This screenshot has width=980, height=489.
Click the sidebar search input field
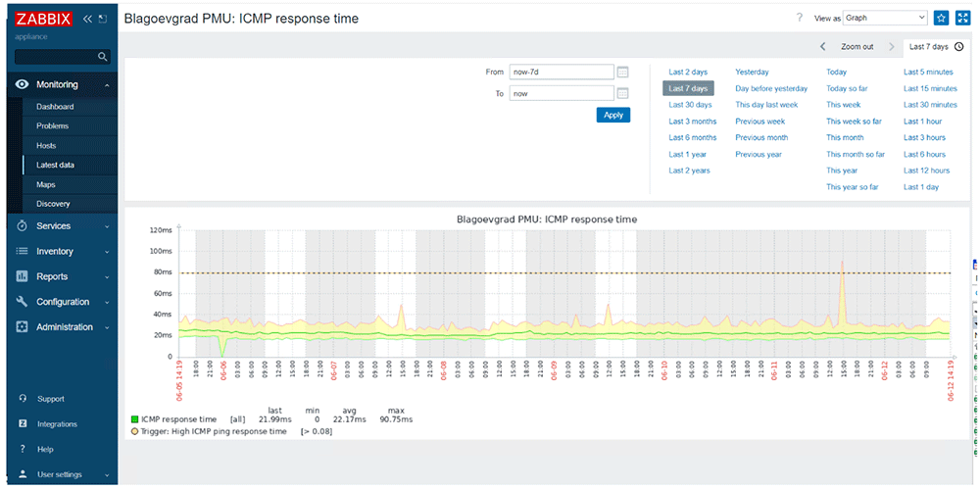point(56,57)
